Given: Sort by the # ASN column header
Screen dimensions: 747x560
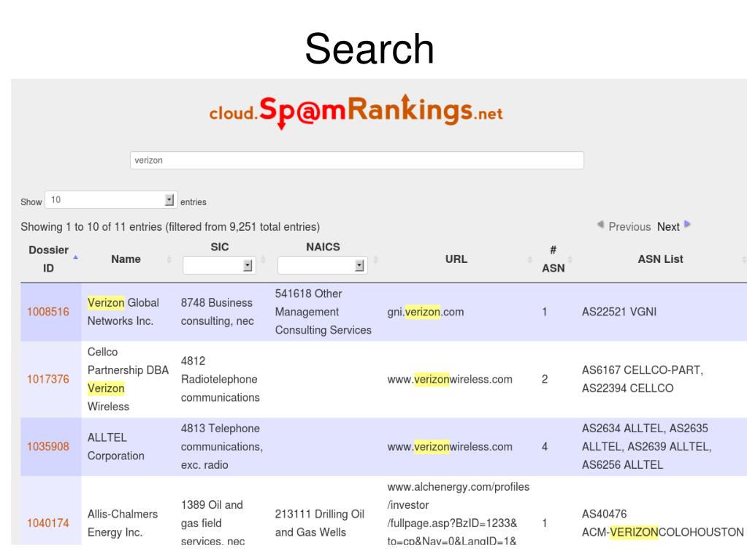Looking at the screenshot, I should [x=553, y=259].
